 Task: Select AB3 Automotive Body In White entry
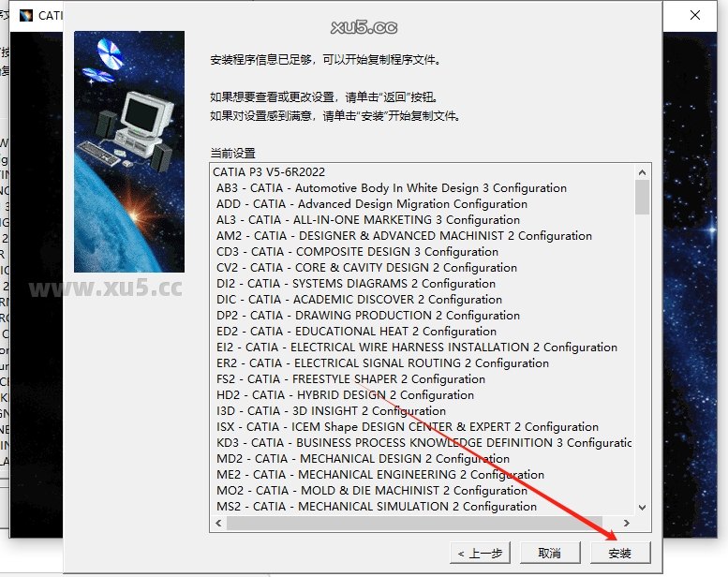click(391, 187)
